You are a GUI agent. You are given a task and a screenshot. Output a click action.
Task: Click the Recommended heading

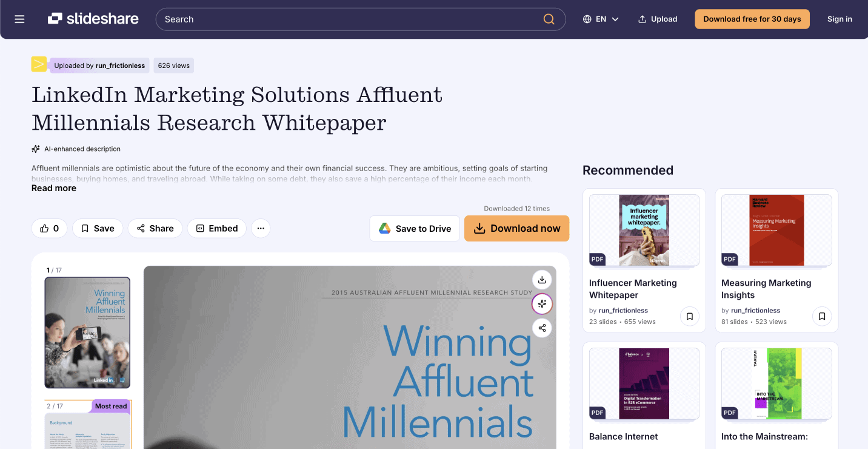628,170
